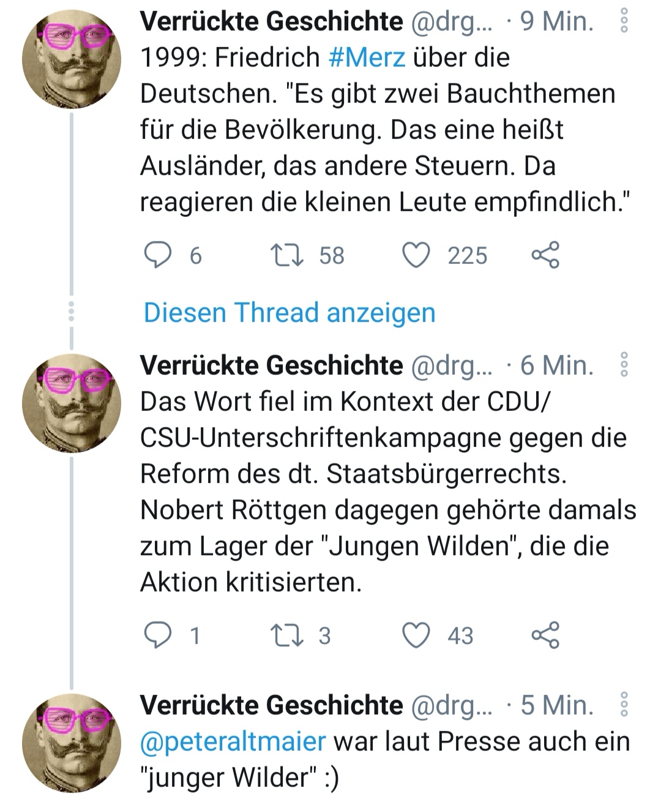Open more options on the 6 Min. tweet
Viewport: 661px width, 812px height.
(x=624, y=365)
